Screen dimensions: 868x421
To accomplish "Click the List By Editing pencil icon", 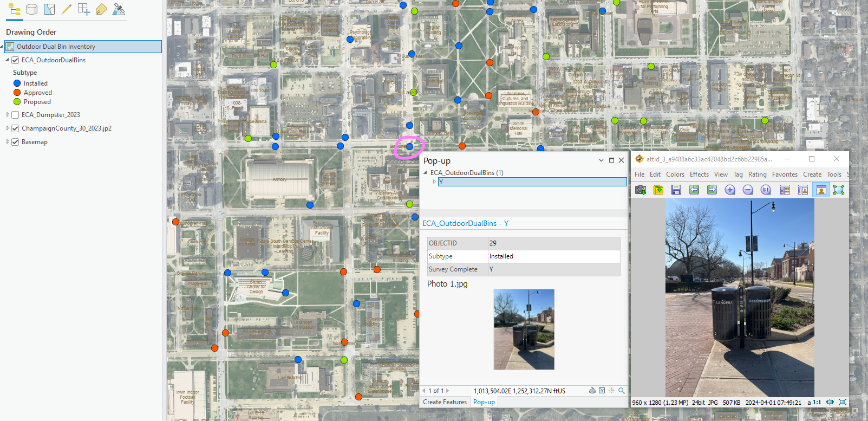I will [x=67, y=9].
